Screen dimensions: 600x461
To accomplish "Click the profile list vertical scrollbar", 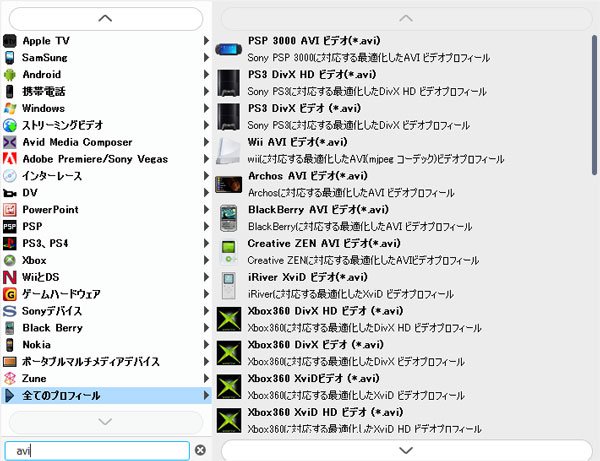I will [x=594, y=105].
